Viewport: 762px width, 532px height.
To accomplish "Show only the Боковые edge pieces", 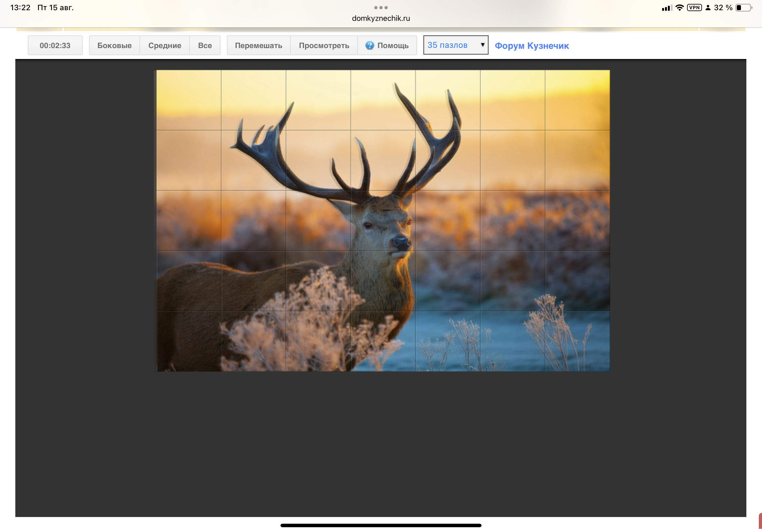I will 115,45.
